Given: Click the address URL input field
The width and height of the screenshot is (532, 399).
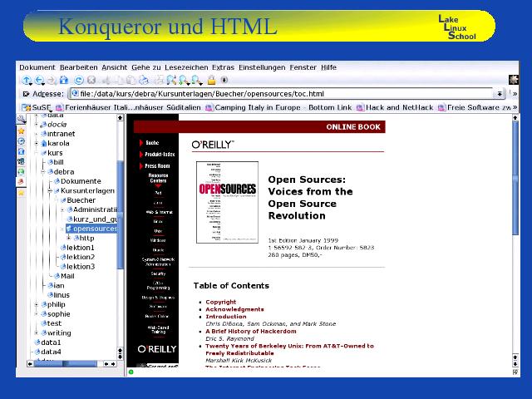Looking at the screenshot, I should point(283,94).
